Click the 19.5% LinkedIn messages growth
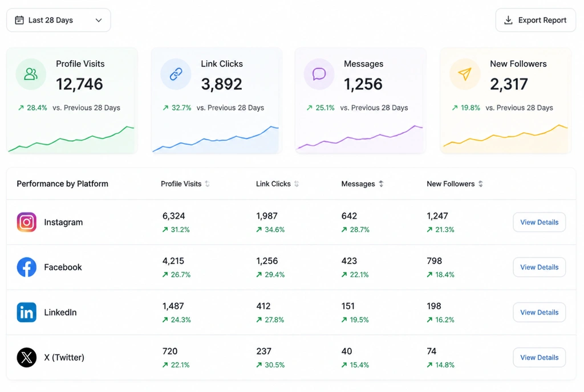 [x=355, y=320]
